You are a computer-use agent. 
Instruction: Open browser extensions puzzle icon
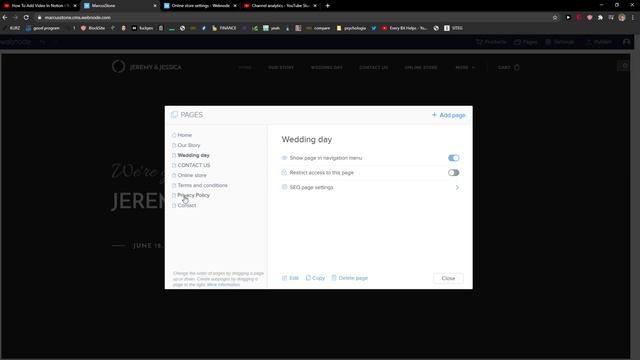[600, 18]
